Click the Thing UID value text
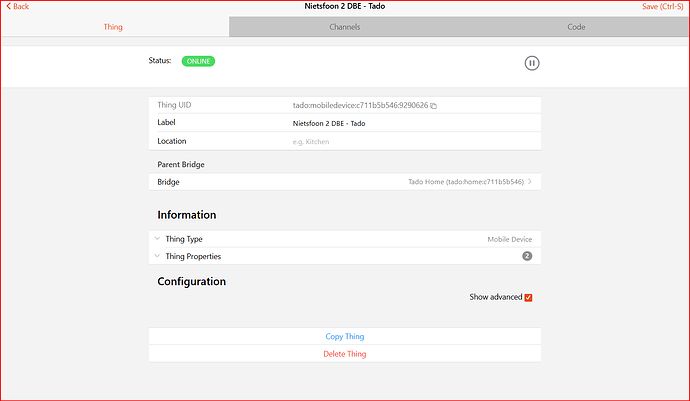This screenshot has height=401, width=690. click(359, 105)
